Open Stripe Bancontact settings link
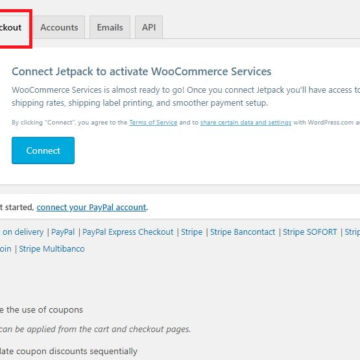This screenshot has width=360, height=360. [243, 232]
